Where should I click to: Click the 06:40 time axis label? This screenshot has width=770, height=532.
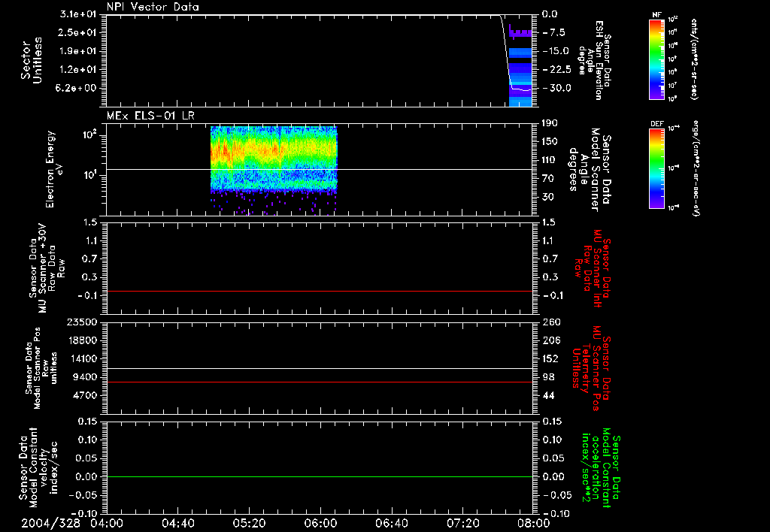pos(391,523)
